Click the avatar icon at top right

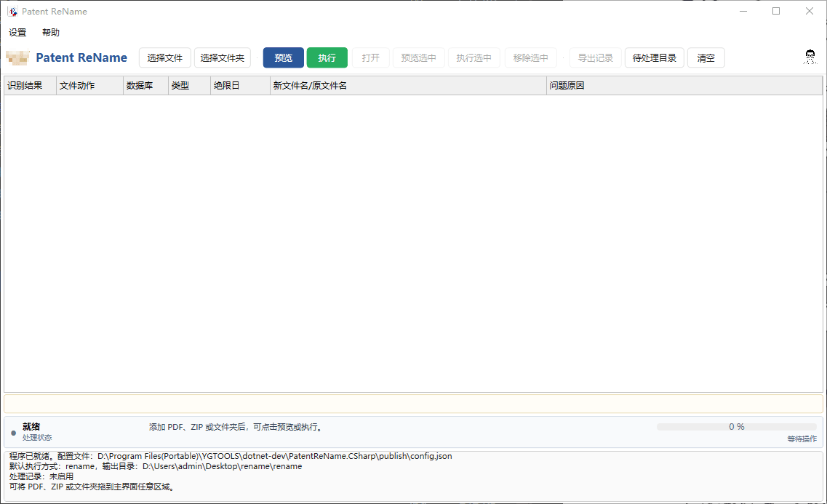point(810,57)
